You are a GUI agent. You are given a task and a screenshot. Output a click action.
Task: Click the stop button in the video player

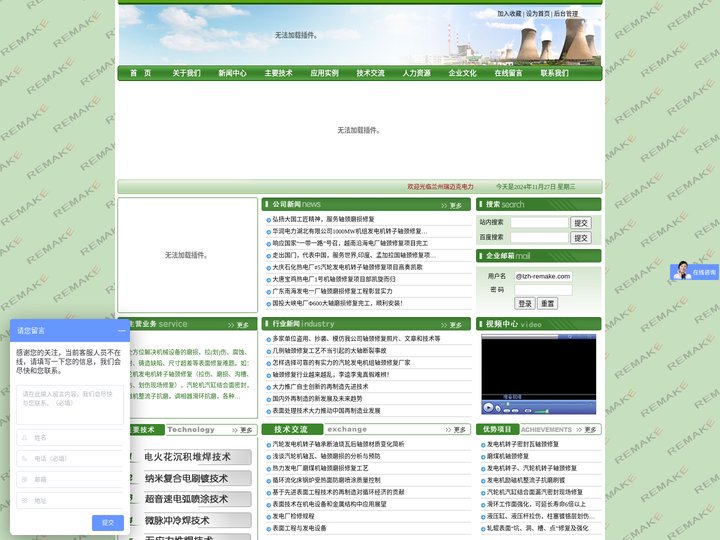tap(498, 408)
